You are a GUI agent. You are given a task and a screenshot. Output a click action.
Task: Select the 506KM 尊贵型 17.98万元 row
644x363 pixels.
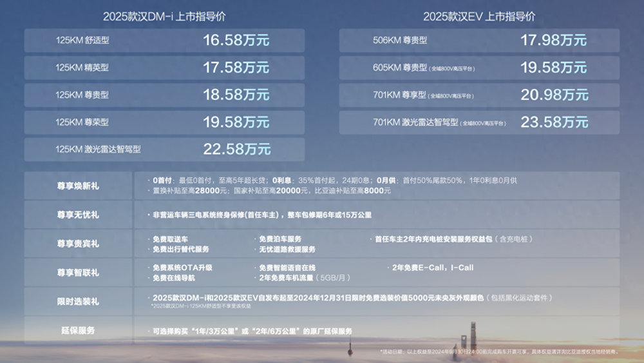click(x=479, y=41)
